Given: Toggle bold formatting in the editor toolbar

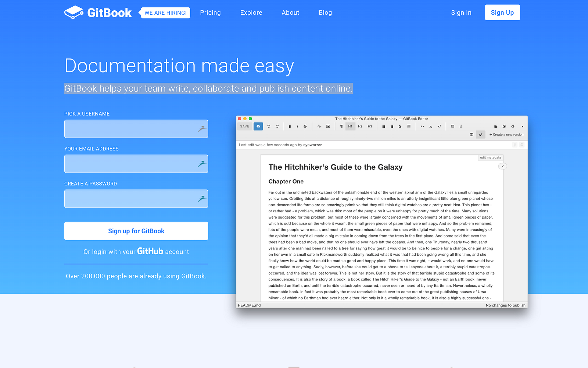Looking at the screenshot, I should coord(290,127).
